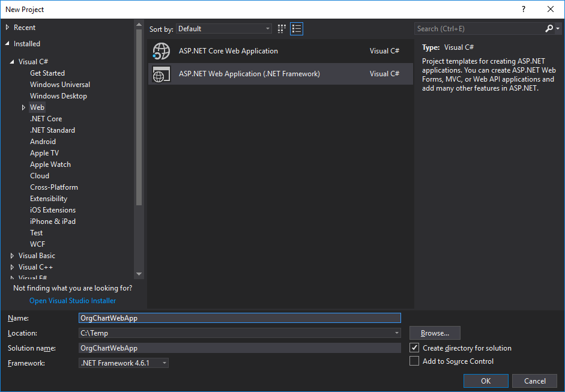Open search options dropdown arrow
Viewport: 565px width, 392px height.
(x=558, y=28)
